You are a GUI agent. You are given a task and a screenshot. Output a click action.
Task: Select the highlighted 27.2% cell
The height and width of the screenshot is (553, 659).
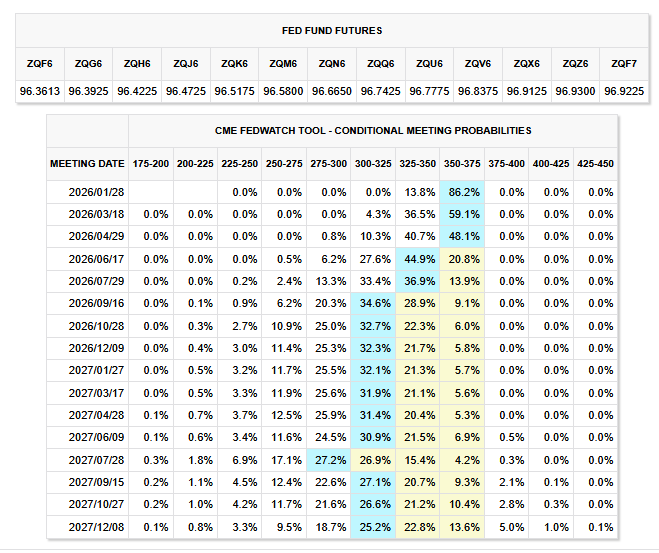click(x=330, y=460)
